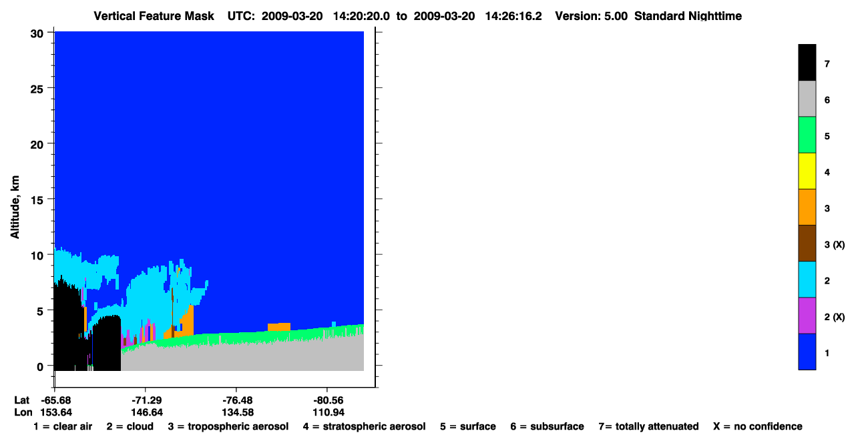Click the altitude tick label 0

click(41, 366)
